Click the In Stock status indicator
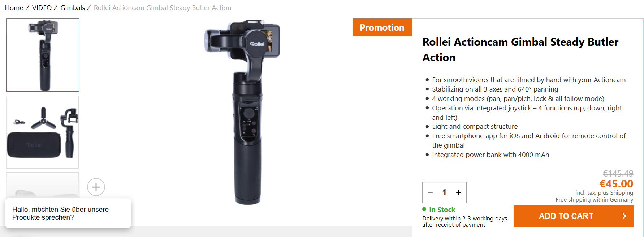This screenshot has height=237, width=644. click(x=439, y=210)
